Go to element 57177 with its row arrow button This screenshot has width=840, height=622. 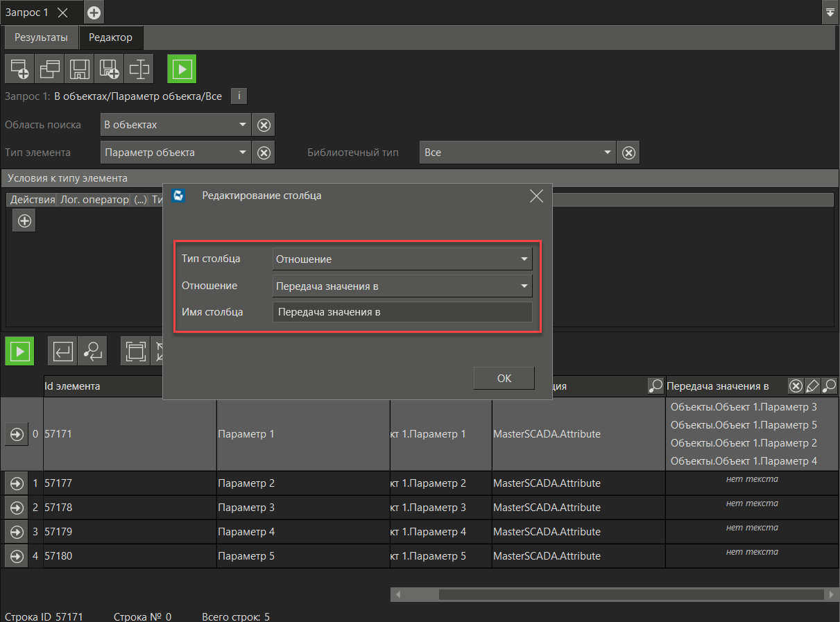click(x=16, y=483)
